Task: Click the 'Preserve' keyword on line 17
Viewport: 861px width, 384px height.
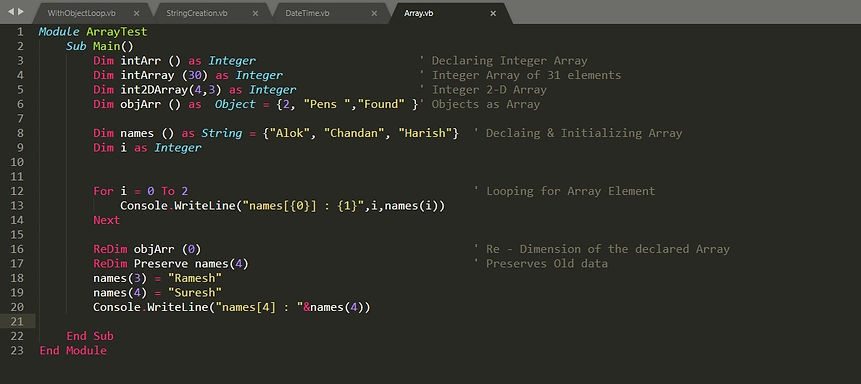Action: [161, 264]
